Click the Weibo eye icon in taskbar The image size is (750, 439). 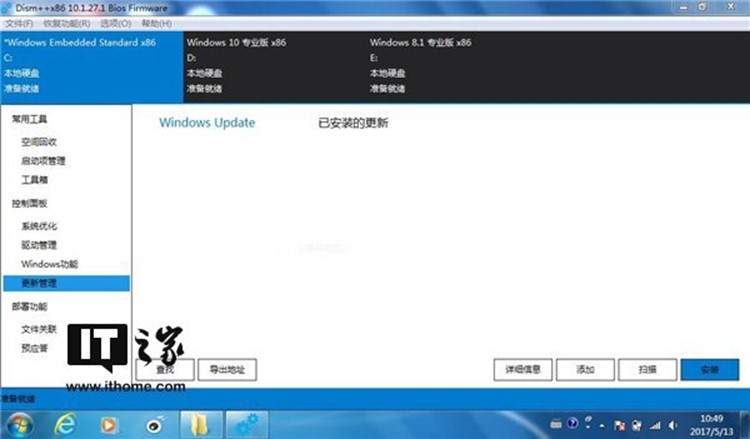152,424
